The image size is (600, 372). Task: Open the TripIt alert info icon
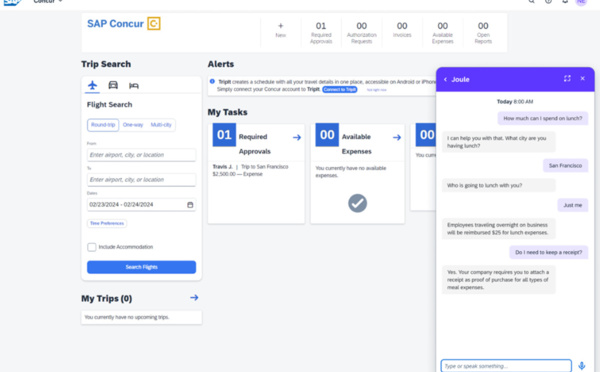[x=212, y=81]
